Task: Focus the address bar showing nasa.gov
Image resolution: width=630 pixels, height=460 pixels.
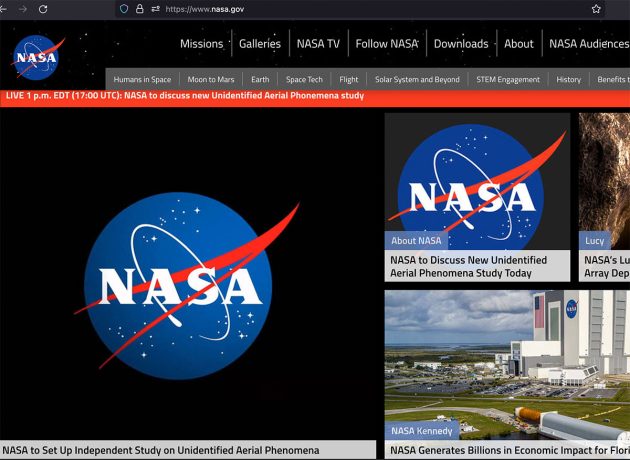Action: [x=362, y=9]
